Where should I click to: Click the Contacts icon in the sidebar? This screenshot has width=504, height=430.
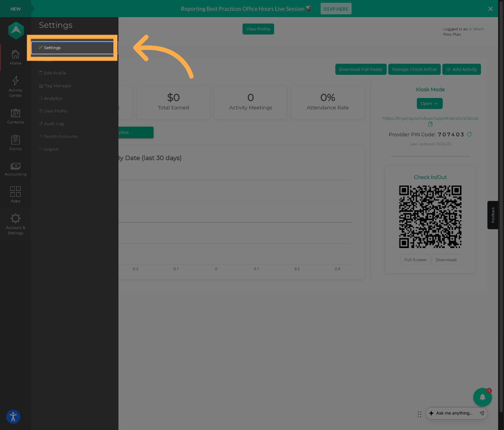pyautogui.click(x=16, y=113)
